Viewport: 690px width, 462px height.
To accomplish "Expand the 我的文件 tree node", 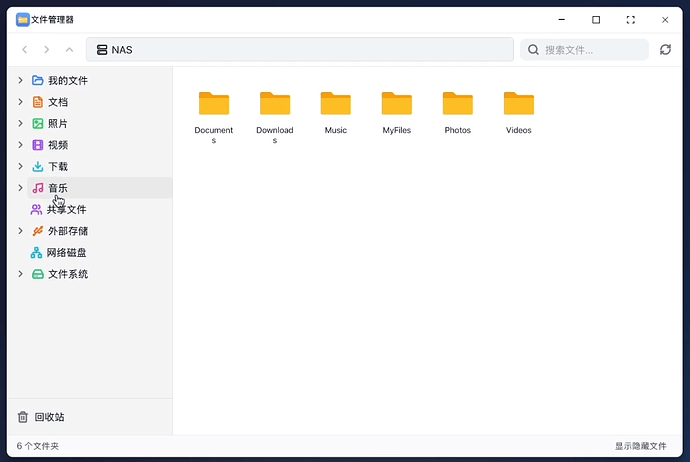I will pyautogui.click(x=20, y=80).
